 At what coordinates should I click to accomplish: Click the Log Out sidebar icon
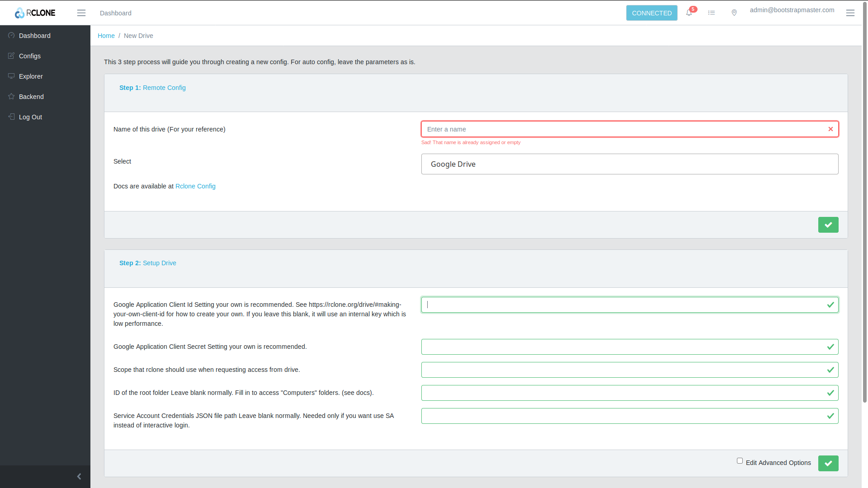pos(11,116)
